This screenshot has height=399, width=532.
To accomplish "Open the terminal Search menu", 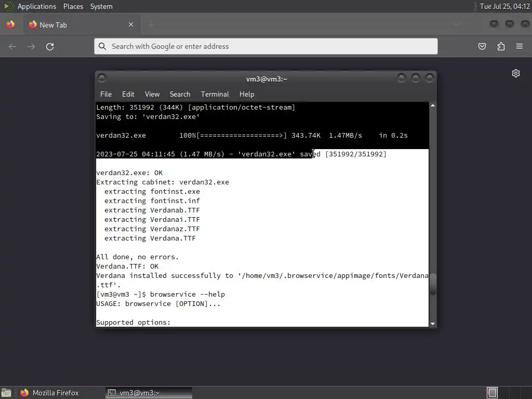I will tap(180, 95).
